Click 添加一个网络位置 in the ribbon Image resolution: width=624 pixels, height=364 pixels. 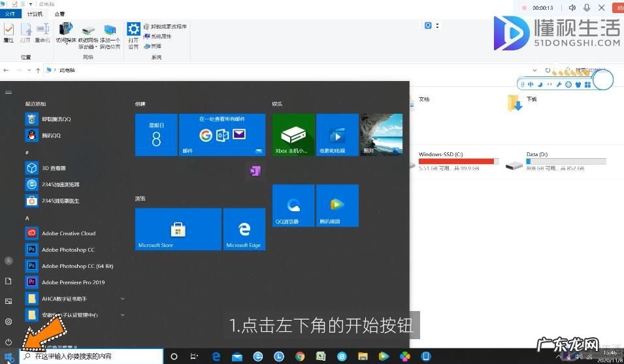[110, 36]
